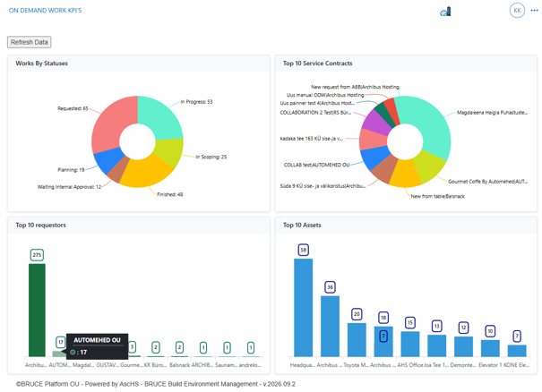Click the 36 badge in Top 10 Assets

pos(330,287)
